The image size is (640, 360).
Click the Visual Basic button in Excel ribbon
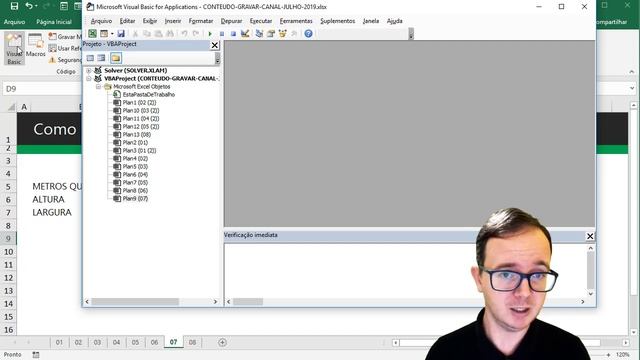coord(14,48)
